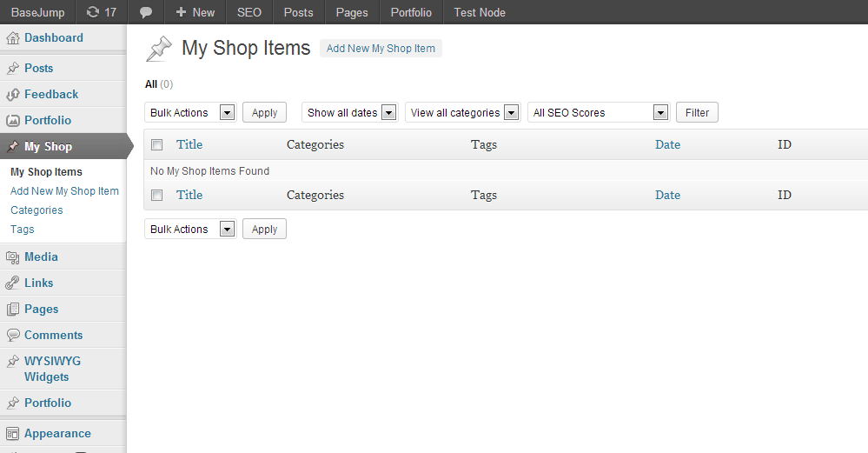
Task: Click the Links chain icon in sidebar
Action: 13,283
